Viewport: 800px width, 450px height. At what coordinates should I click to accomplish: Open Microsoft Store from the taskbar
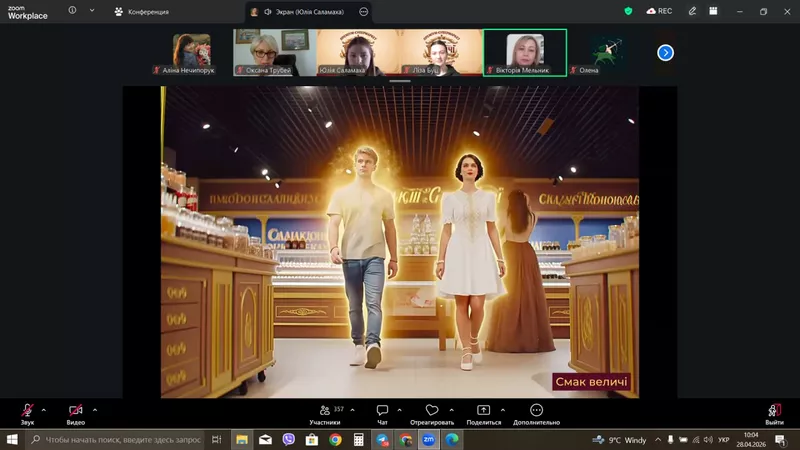pos(312,439)
